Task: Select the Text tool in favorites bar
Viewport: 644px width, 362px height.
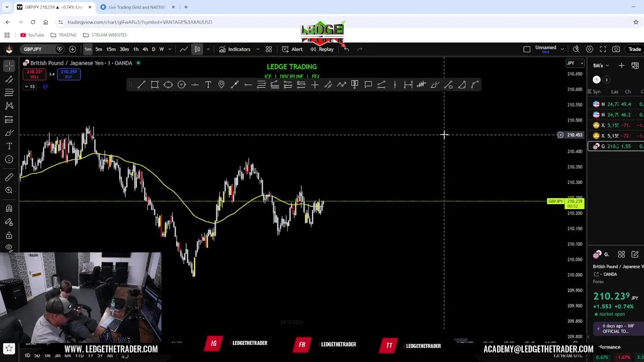Action: (x=208, y=85)
